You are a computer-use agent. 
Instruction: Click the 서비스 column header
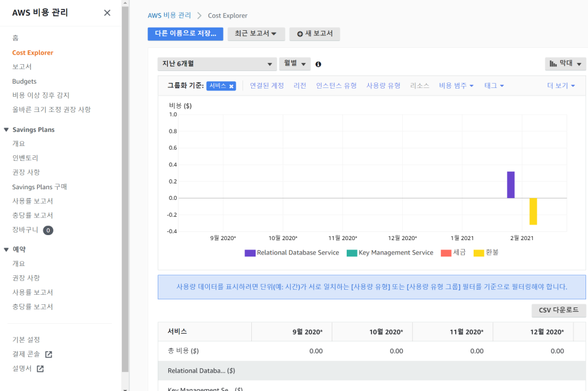pos(205,332)
